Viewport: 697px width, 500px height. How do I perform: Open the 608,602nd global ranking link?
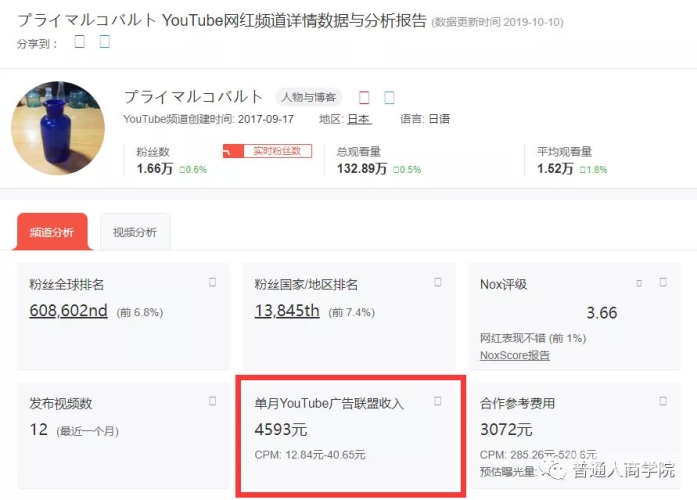tap(68, 310)
